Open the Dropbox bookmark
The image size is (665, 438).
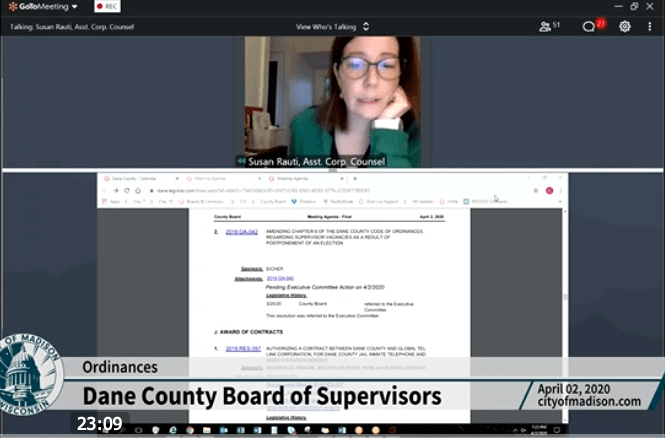point(304,202)
